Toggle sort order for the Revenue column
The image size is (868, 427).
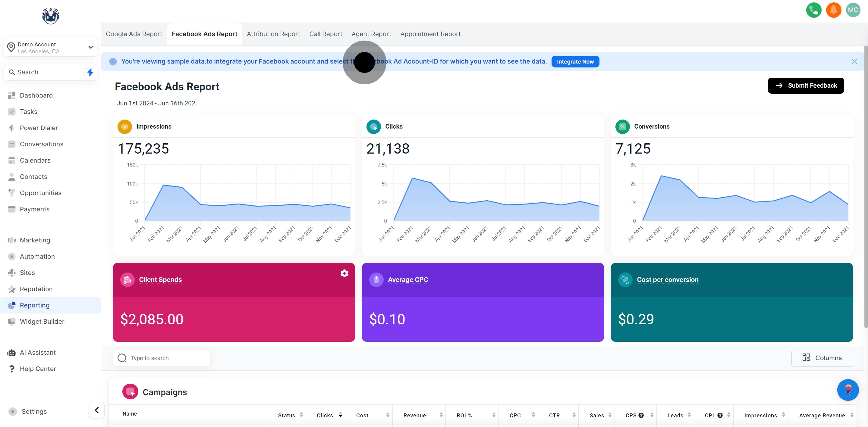click(442, 415)
